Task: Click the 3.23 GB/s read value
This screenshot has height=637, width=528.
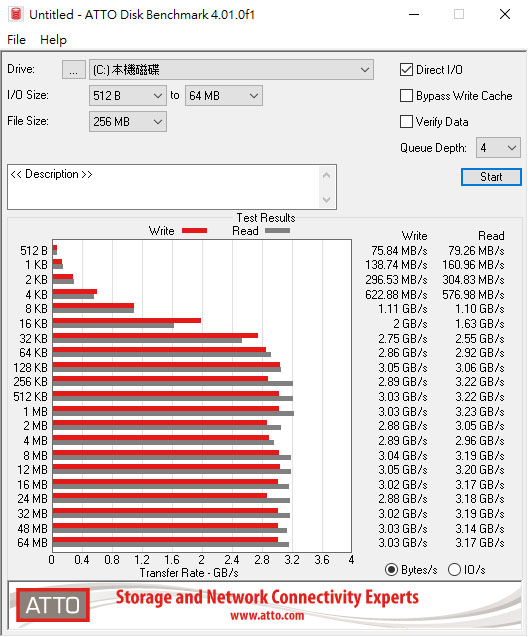Action: pyautogui.click(x=480, y=412)
